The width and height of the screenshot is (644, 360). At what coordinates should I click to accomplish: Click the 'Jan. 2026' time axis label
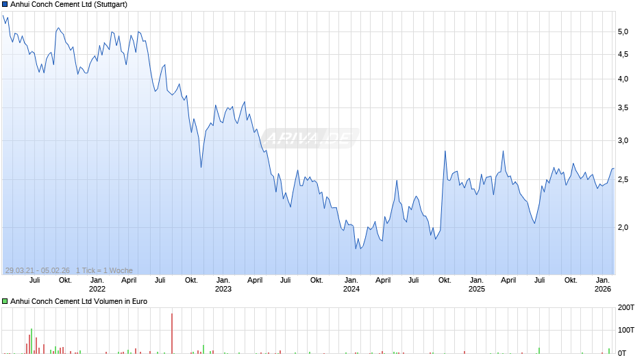603,285
